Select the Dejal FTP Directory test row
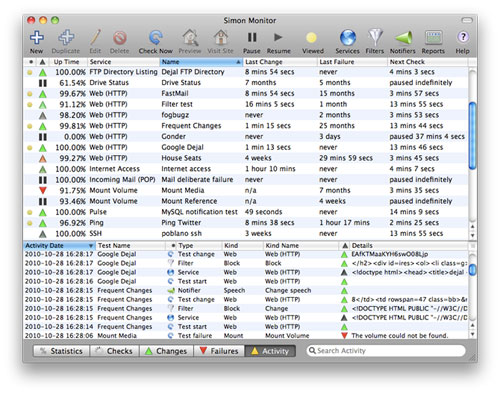Image resolution: width=500 pixels, height=394 pixels. coord(246,72)
